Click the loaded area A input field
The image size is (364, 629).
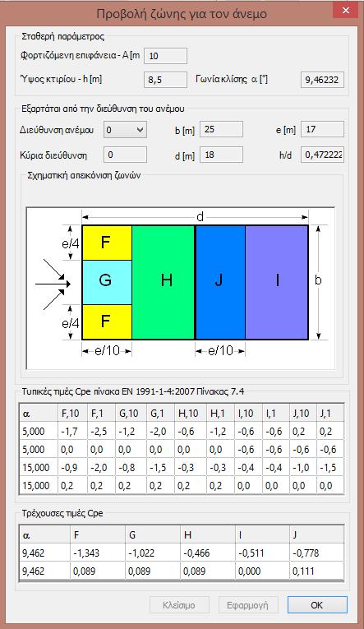pyautogui.click(x=165, y=56)
